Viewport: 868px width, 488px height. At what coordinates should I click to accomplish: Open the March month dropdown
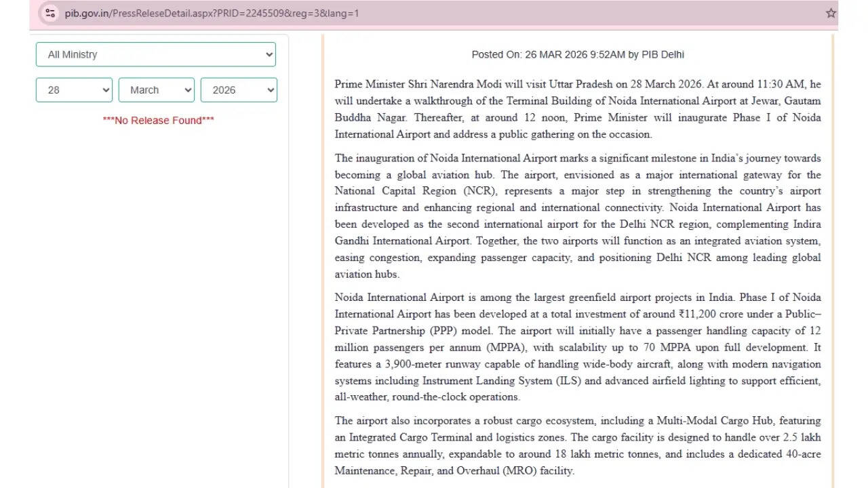click(156, 89)
